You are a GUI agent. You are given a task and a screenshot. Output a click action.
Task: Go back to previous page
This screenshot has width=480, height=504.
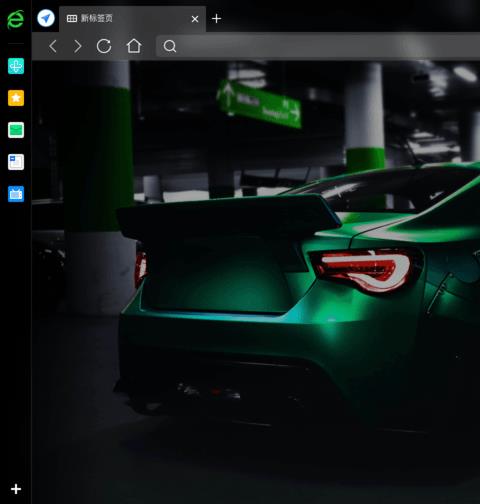tap(53, 46)
